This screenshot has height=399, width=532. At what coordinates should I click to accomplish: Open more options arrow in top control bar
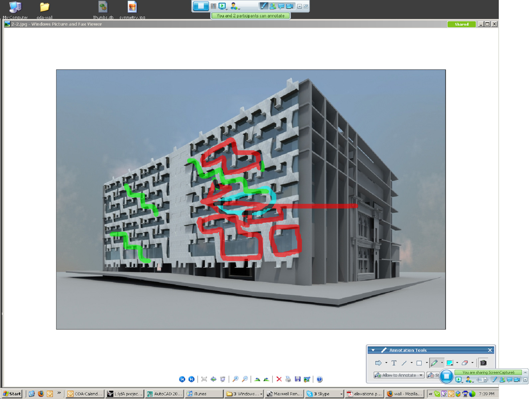tap(300, 6)
